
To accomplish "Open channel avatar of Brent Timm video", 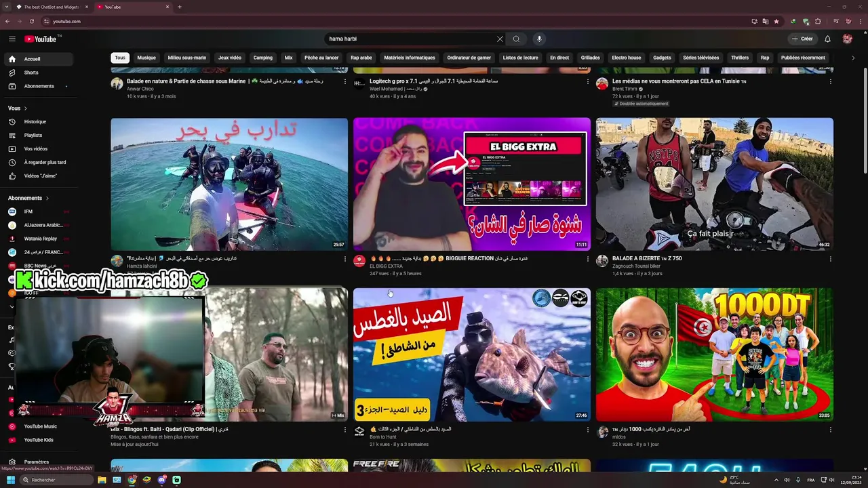I will 601,83.
